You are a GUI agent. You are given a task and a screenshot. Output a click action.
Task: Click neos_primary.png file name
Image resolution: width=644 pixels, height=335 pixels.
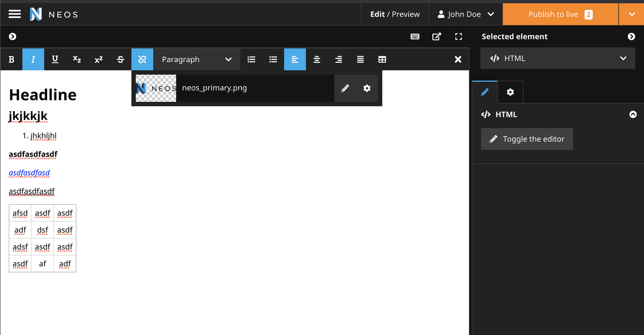coord(214,88)
